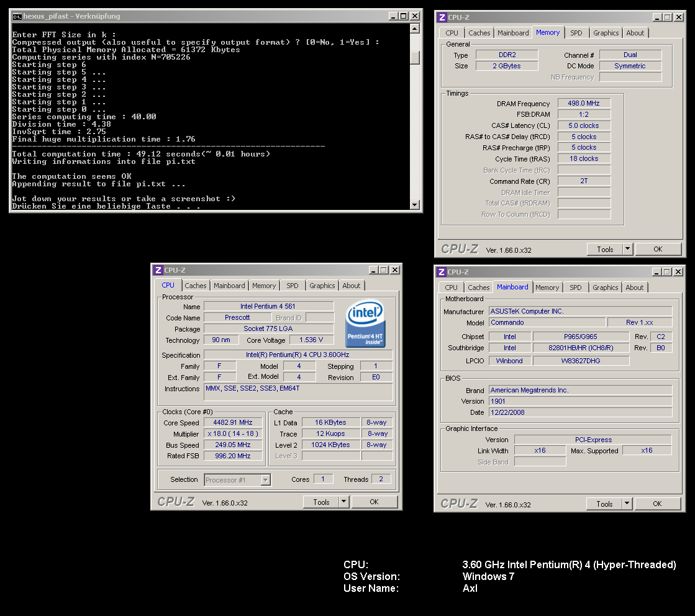Open Tools dropdown arrow in Memory CPU-Z window

[x=628, y=249]
